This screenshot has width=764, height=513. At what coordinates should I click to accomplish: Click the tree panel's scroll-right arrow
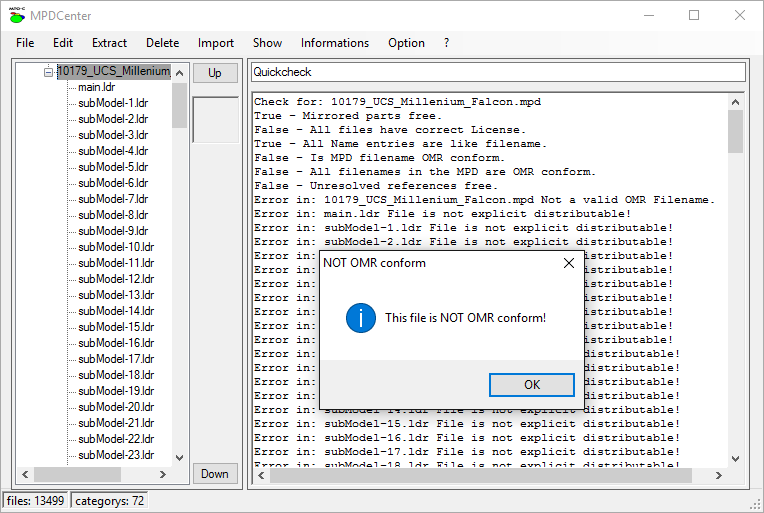click(163, 474)
